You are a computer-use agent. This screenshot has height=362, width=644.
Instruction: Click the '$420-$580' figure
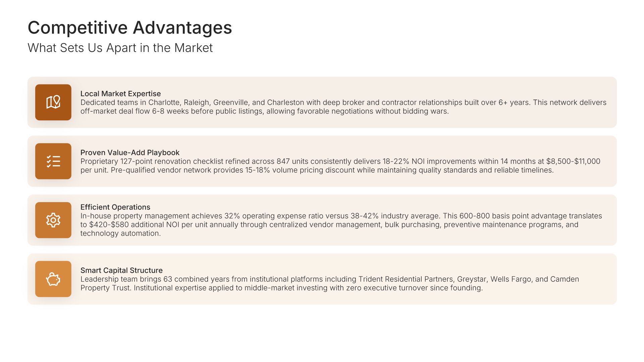[109, 225]
